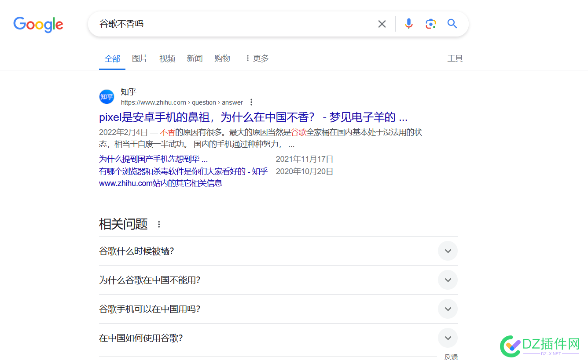Image resolution: width=588 pixels, height=364 pixels.
Task: Click the date 2021年11月17日
Action: [x=305, y=159]
